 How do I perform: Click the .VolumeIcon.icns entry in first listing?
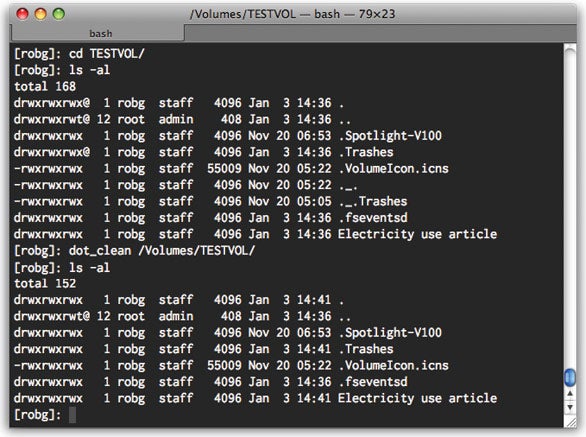coord(394,169)
